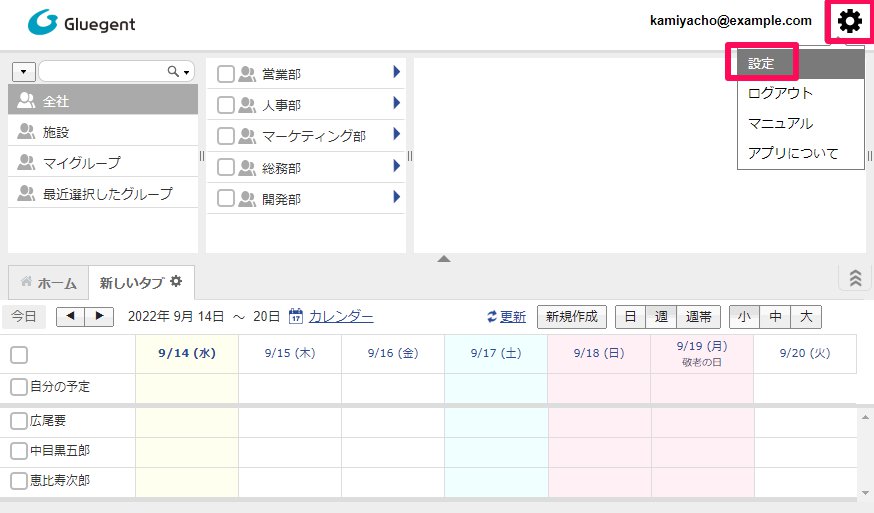Image resolution: width=874 pixels, height=513 pixels.
Task: Check the 総務部 checkbox
Action: [x=226, y=167]
